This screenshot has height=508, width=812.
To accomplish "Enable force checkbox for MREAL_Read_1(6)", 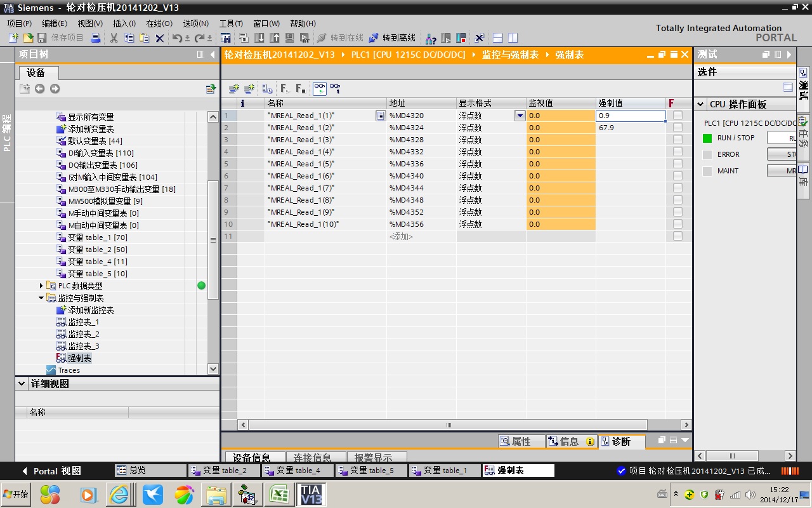I will [x=678, y=176].
